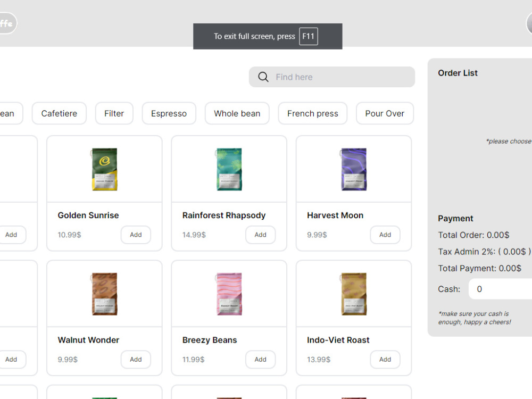Click the Order List heading
The width and height of the screenshot is (532, 399).
tap(458, 73)
